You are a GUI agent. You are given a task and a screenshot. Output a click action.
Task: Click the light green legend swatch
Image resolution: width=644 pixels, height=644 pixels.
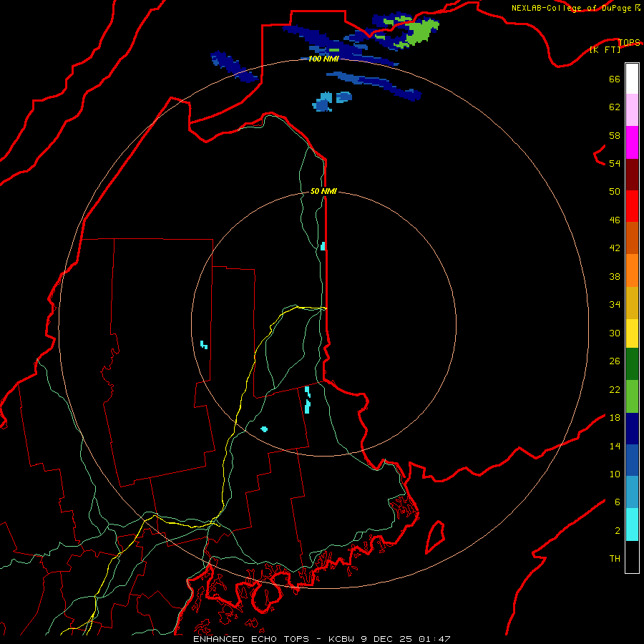click(632, 396)
